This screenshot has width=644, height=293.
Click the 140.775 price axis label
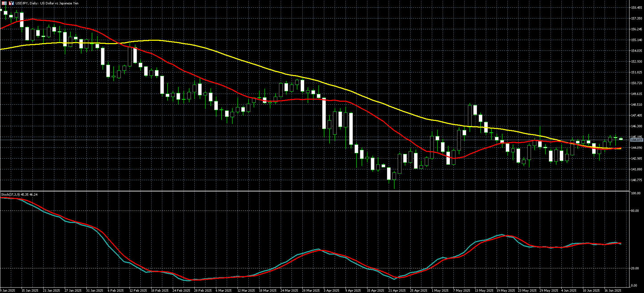tap(636, 180)
